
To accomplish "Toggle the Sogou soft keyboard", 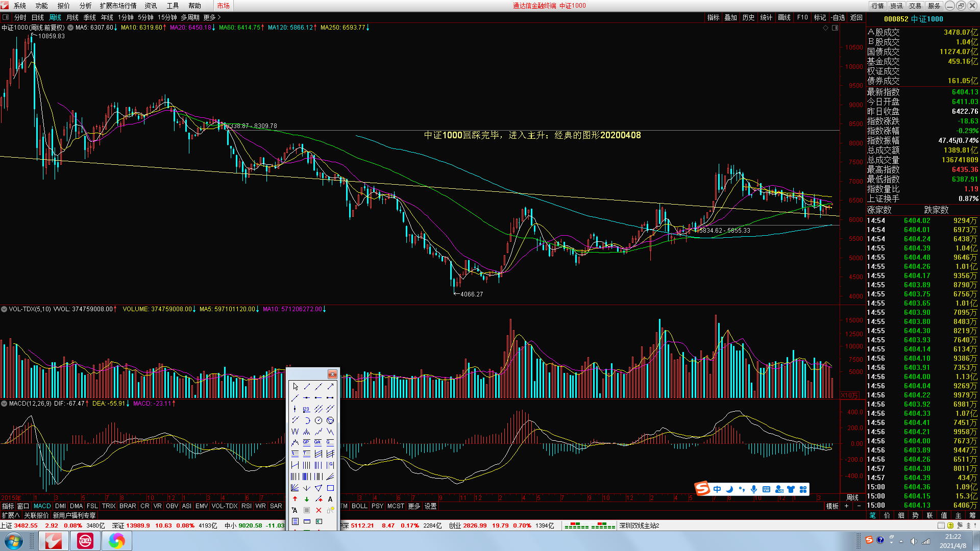I will click(x=766, y=489).
